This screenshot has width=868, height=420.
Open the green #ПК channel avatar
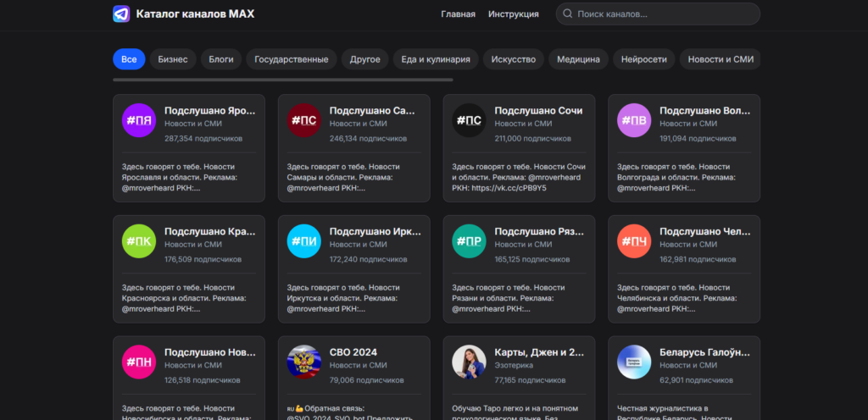click(x=138, y=241)
